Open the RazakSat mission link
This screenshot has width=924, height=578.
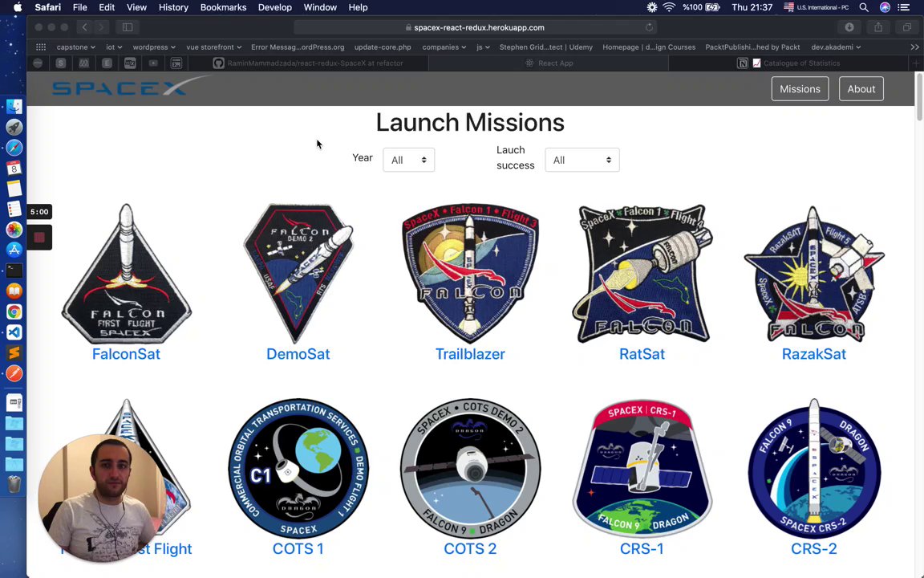tap(814, 354)
